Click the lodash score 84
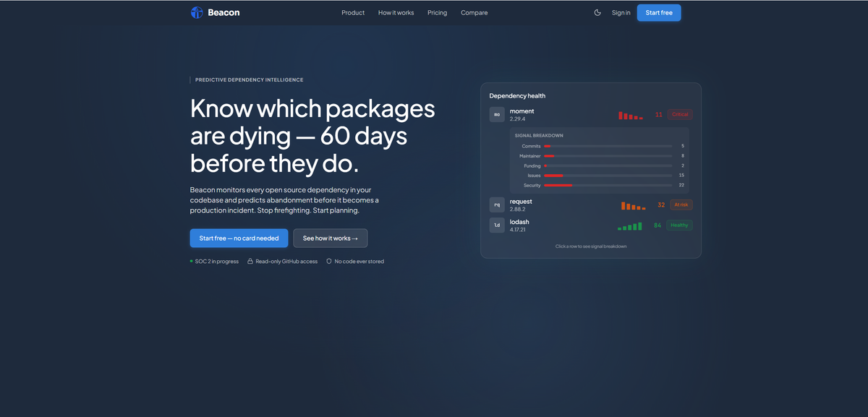 658,225
